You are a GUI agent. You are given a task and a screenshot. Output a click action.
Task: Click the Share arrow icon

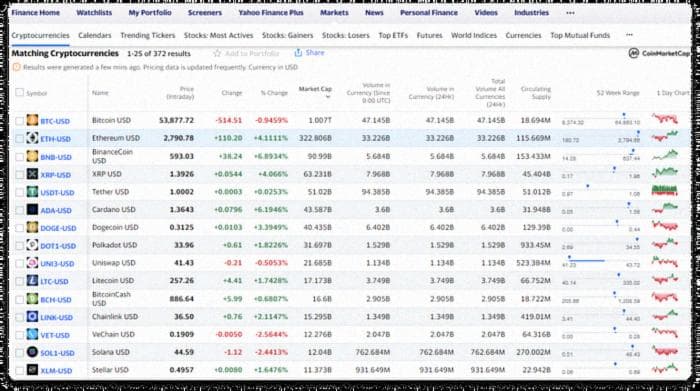point(298,53)
